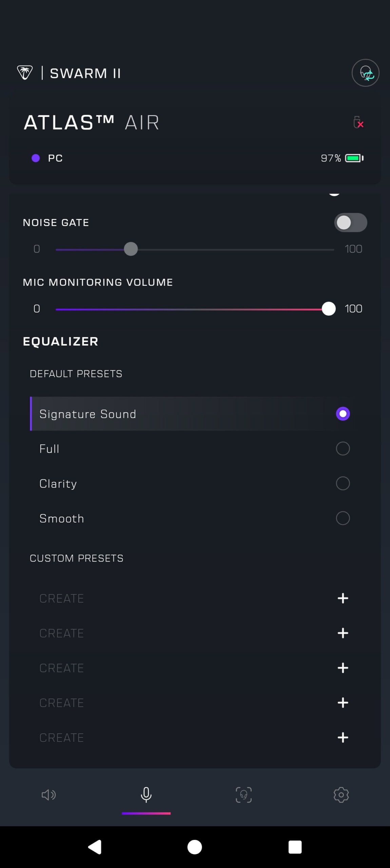Image resolution: width=390 pixels, height=868 pixels.
Task: Enable the Noise Gate switch
Action: (x=350, y=223)
